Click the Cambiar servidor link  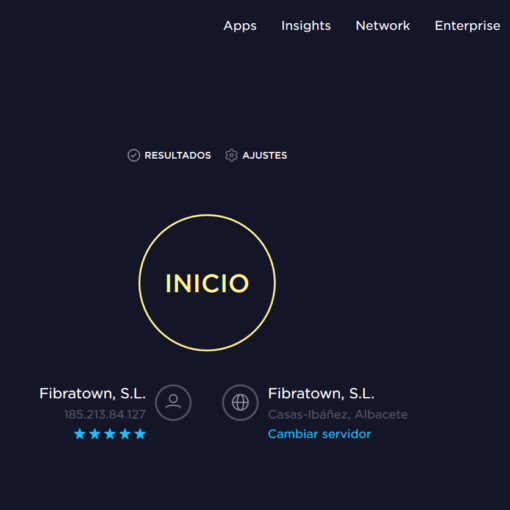pos(319,434)
